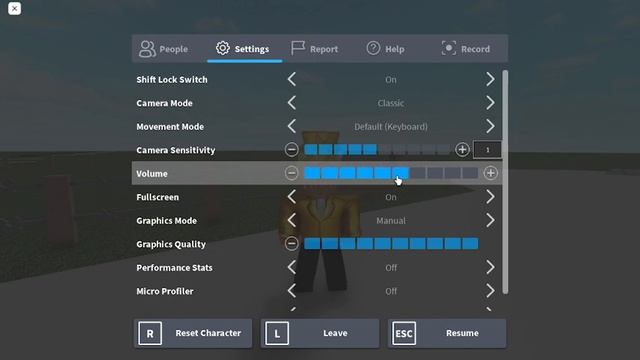This screenshot has height=360, width=640.
Task: Toggle Fullscreen with the left arrow
Action: (x=291, y=197)
